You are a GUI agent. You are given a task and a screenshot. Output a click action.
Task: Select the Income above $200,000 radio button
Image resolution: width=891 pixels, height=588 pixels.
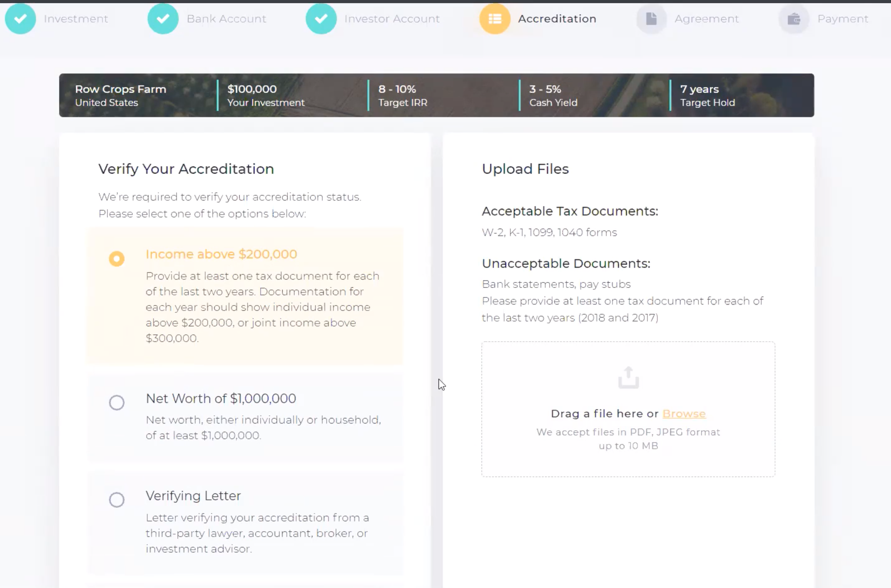116,258
